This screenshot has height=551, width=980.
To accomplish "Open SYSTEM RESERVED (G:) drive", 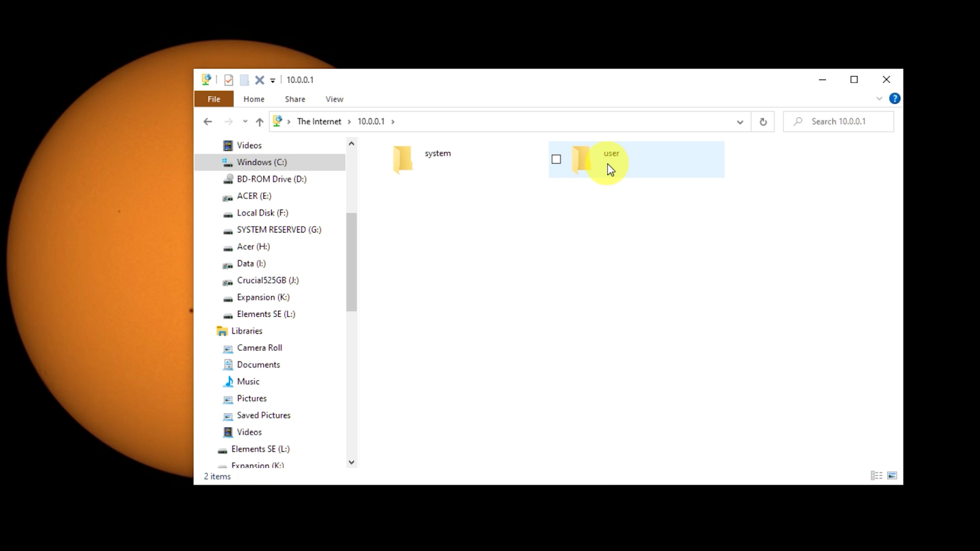I will coord(279,230).
